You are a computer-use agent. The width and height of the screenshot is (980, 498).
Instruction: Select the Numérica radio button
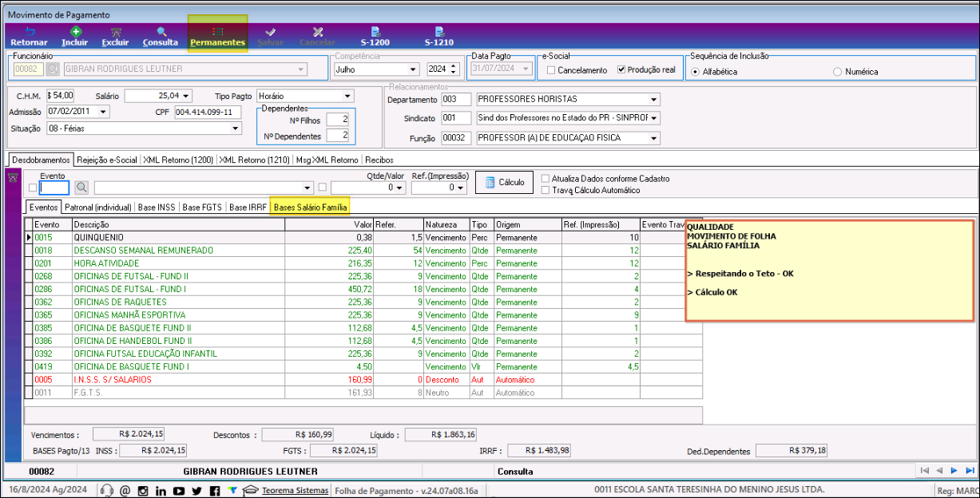[837, 72]
